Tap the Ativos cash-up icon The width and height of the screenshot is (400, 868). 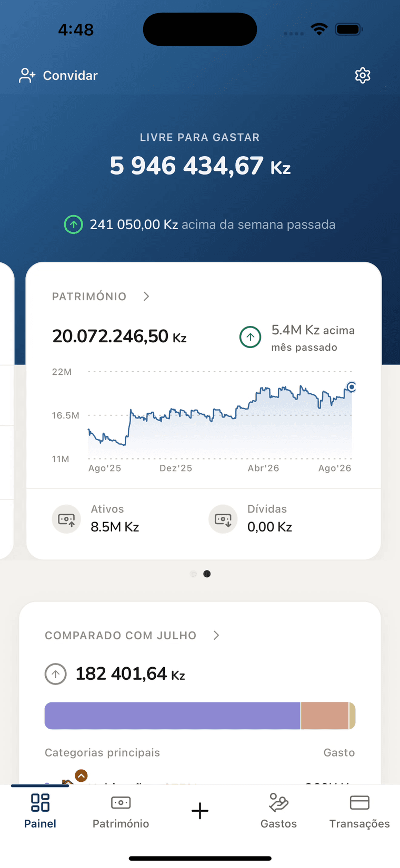click(x=66, y=519)
